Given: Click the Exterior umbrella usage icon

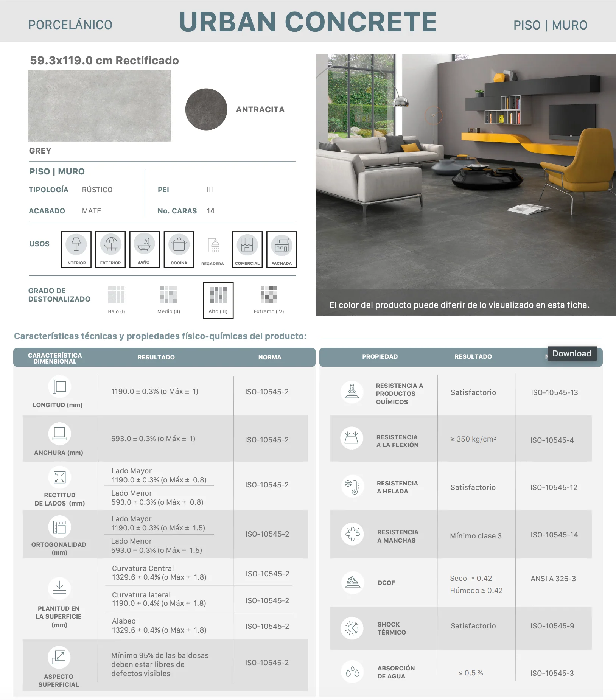Looking at the screenshot, I should 110,249.
